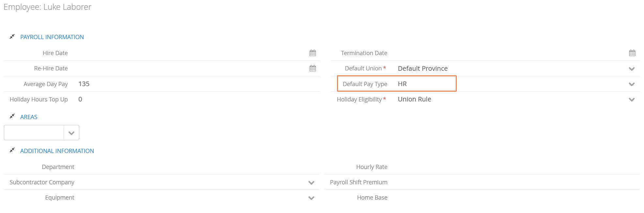Open the Termination Date calendar picker
The width and height of the screenshot is (644, 213).
coord(632,53)
